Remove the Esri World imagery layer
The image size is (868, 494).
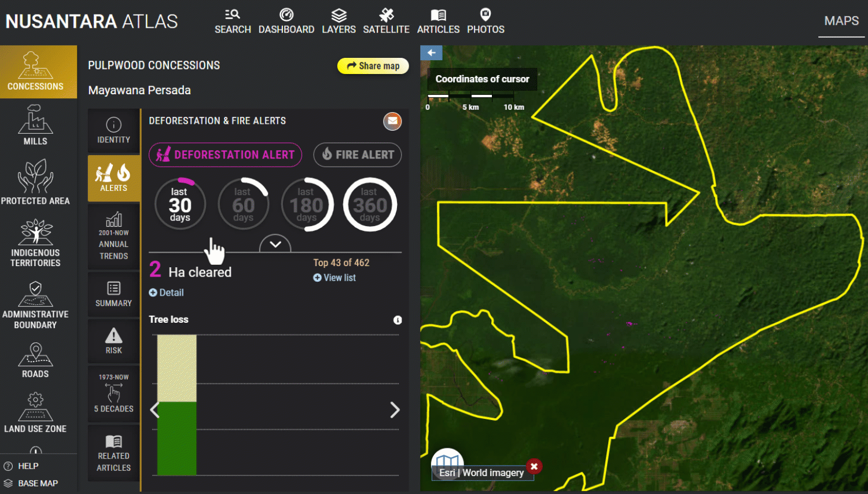coord(534,466)
